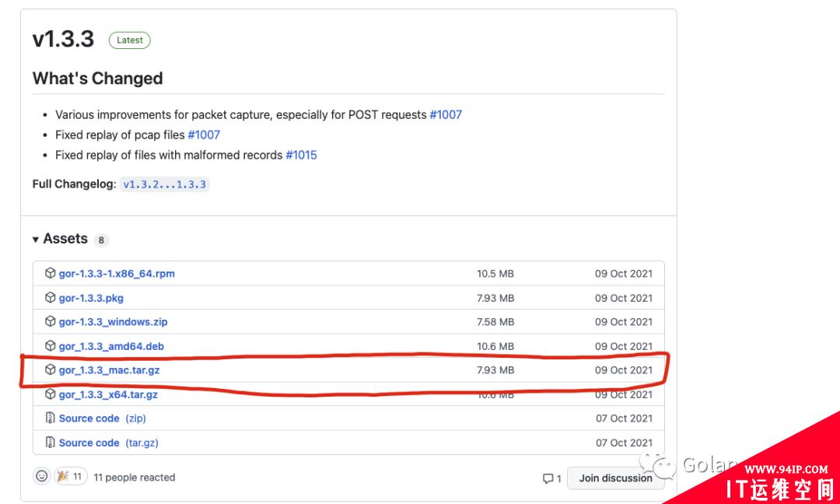
Task: Click the What's Changed heading
Action: click(x=97, y=79)
